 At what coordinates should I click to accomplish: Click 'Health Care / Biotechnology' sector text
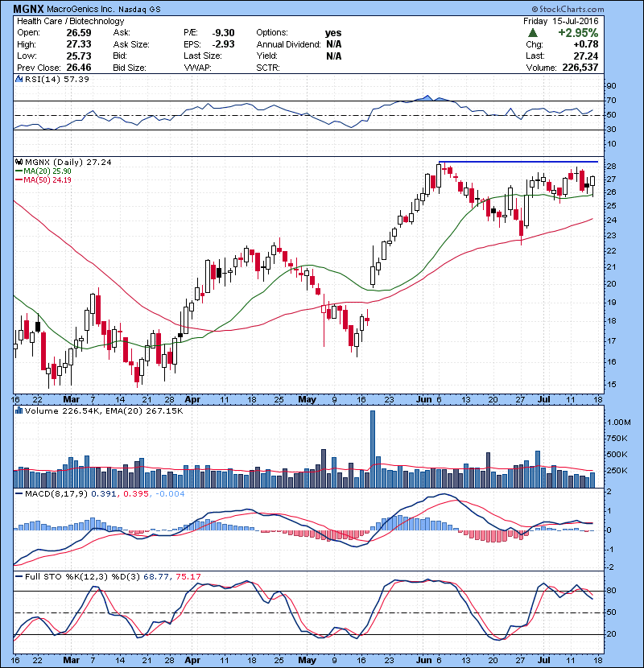tap(70, 21)
